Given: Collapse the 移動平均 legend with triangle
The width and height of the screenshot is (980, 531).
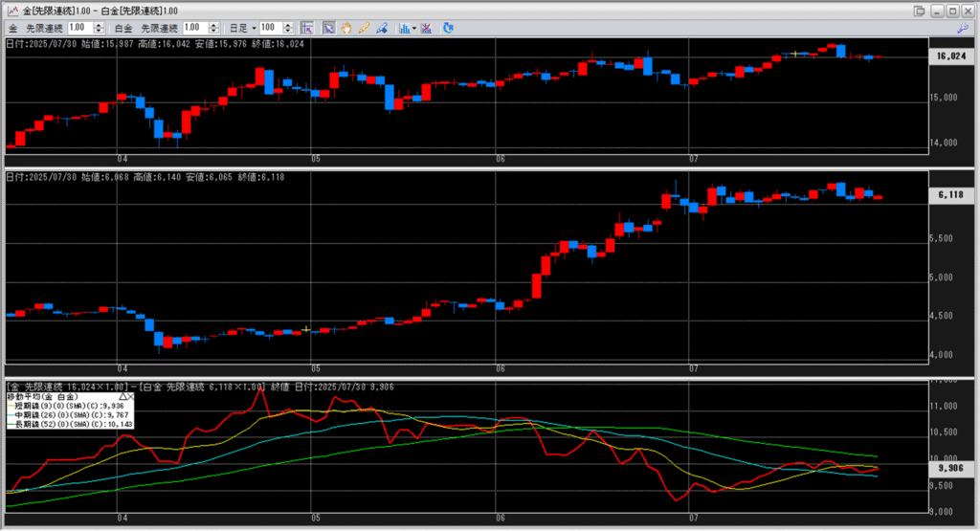Looking at the screenshot, I should pos(122,395).
